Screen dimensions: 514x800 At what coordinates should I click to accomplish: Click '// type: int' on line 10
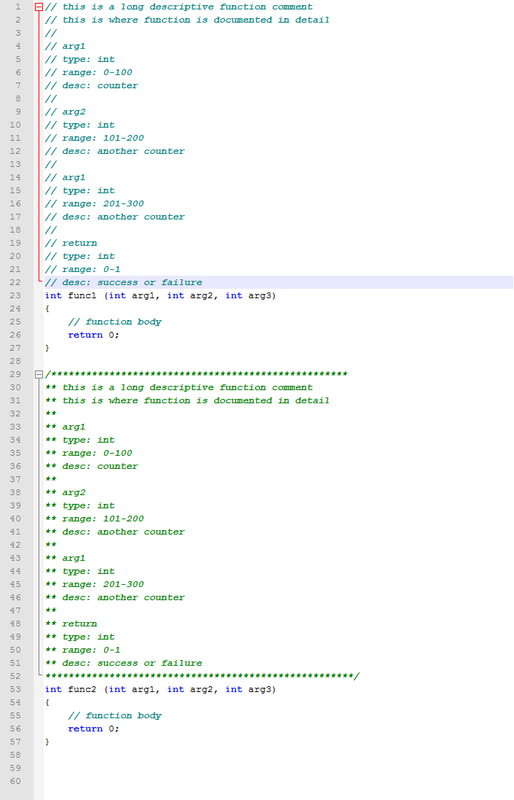tap(80, 125)
